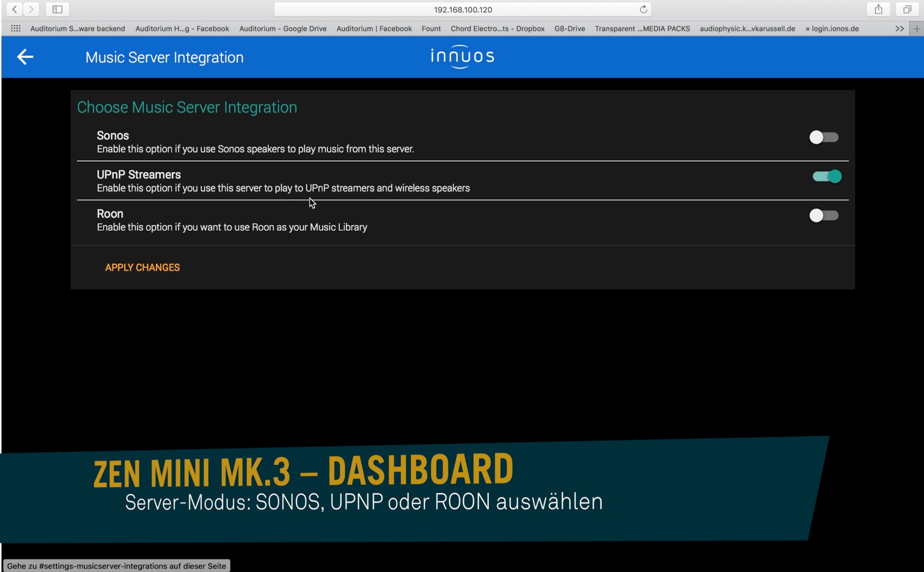
Task: Expand hidden bookmarks with the double chevron
Action: (x=899, y=28)
